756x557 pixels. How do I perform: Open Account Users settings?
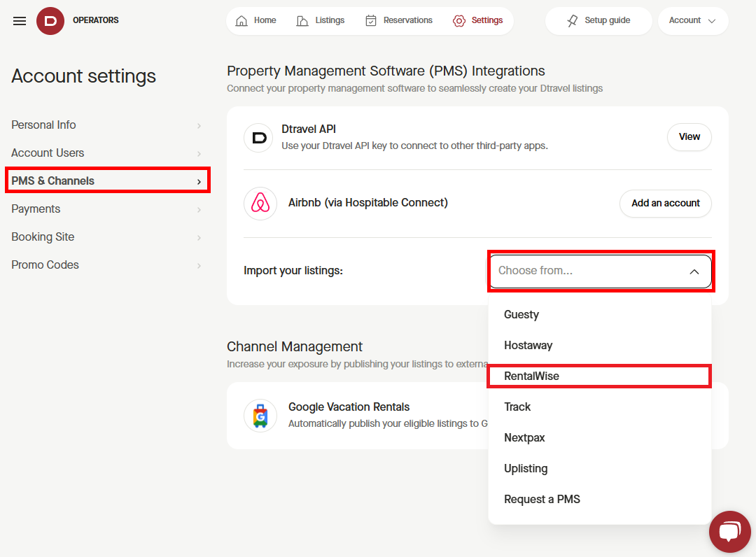[108, 153]
